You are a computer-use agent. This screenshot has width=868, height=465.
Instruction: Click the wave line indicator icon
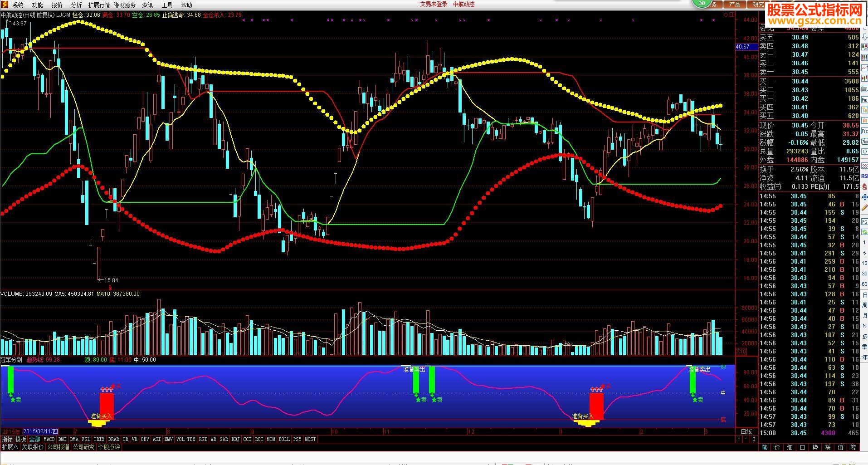coord(864,165)
